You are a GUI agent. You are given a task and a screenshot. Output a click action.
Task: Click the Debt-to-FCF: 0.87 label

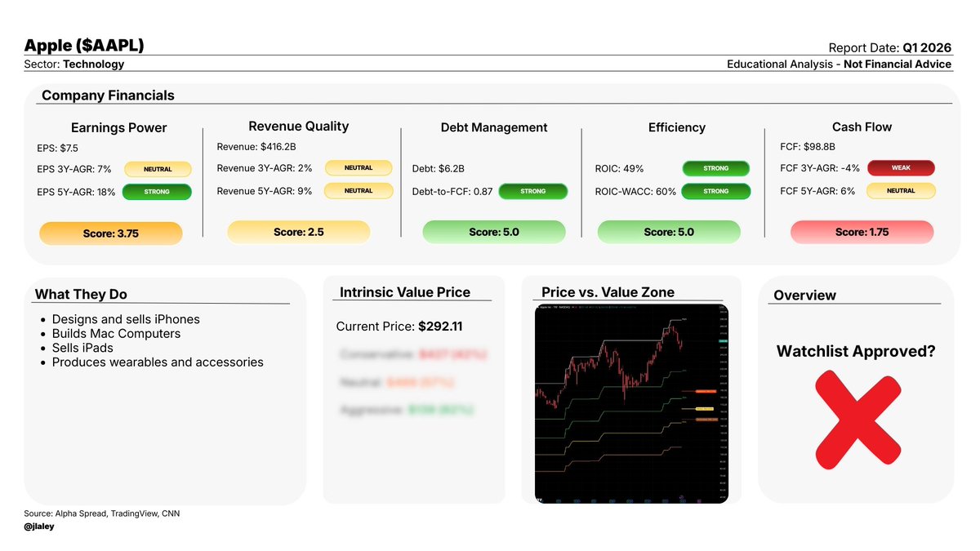(x=452, y=191)
